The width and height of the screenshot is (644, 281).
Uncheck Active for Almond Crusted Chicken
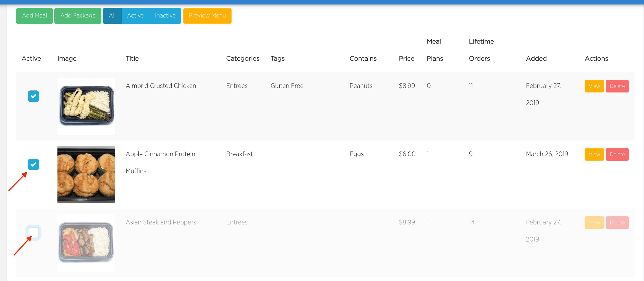[33, 96]
